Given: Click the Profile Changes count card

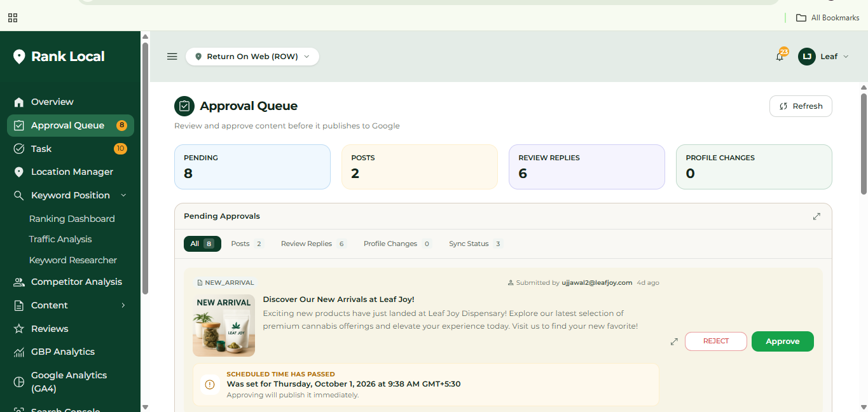Looking at the screenshot, I should point(754,167).
